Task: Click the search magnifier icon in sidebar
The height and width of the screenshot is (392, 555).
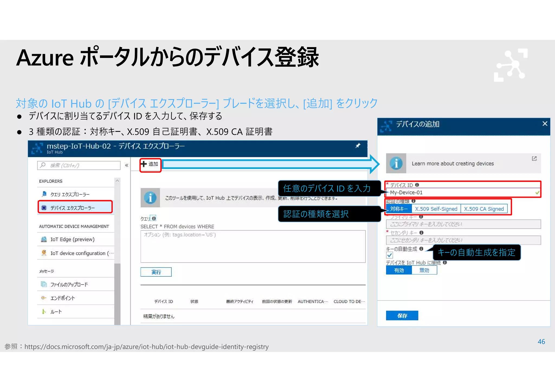Action: pyautogui.click(x=43, y=165)
